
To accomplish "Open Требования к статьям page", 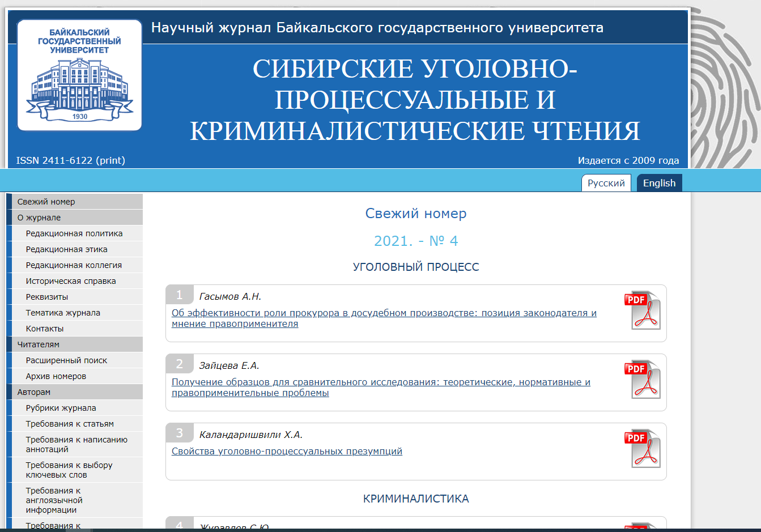I will pyautogui.click(x=70, y=424).
